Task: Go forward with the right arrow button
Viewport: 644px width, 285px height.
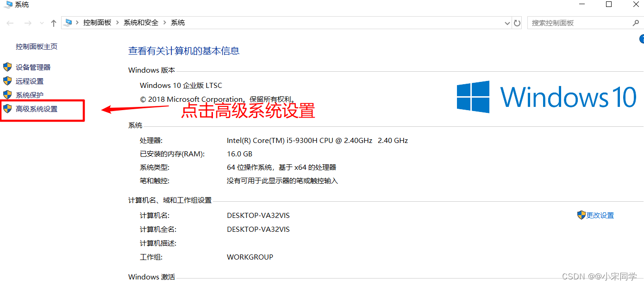Action: [x=28, y=23]
